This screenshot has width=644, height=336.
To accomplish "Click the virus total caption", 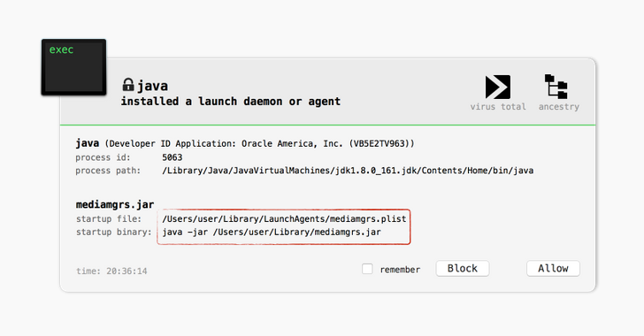I will point(498,107).
